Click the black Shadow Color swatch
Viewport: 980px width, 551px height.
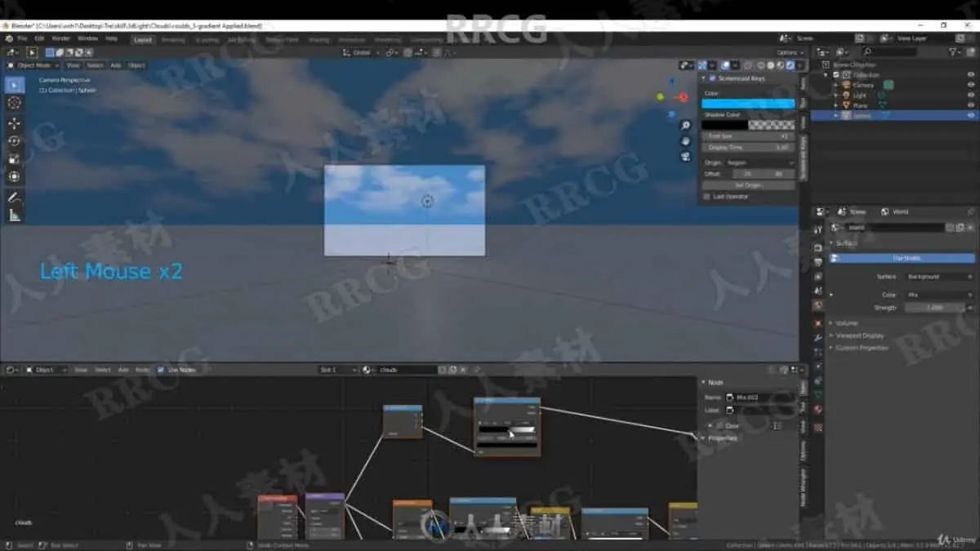(725, 125)
